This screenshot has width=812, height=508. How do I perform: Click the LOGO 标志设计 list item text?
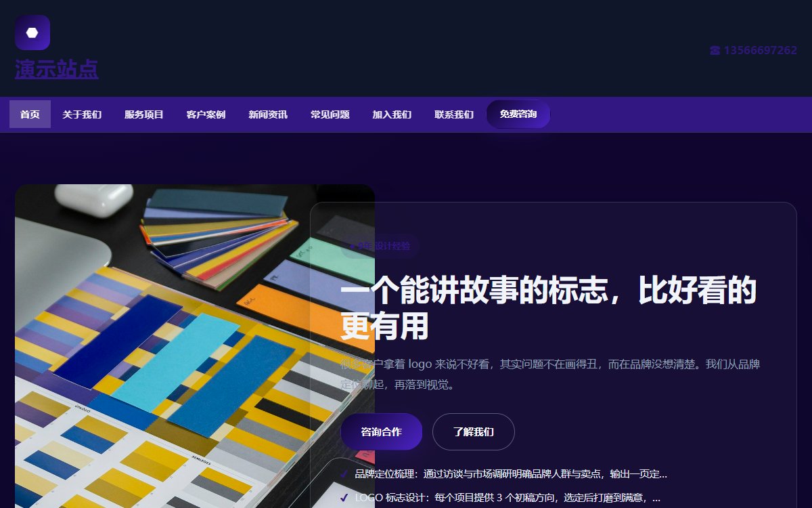pyautogui.click(x=507, y=498)
